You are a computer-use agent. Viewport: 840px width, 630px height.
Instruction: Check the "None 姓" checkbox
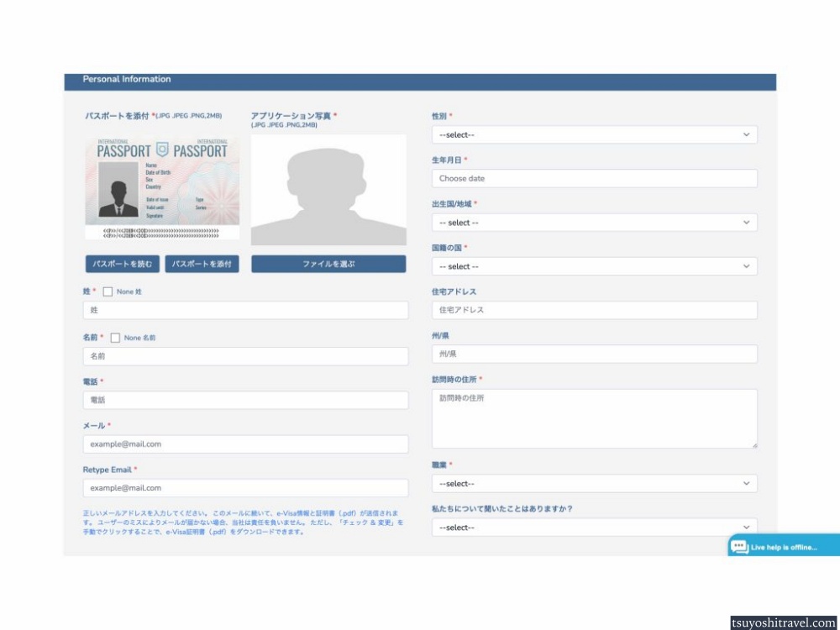pos(108,291)
